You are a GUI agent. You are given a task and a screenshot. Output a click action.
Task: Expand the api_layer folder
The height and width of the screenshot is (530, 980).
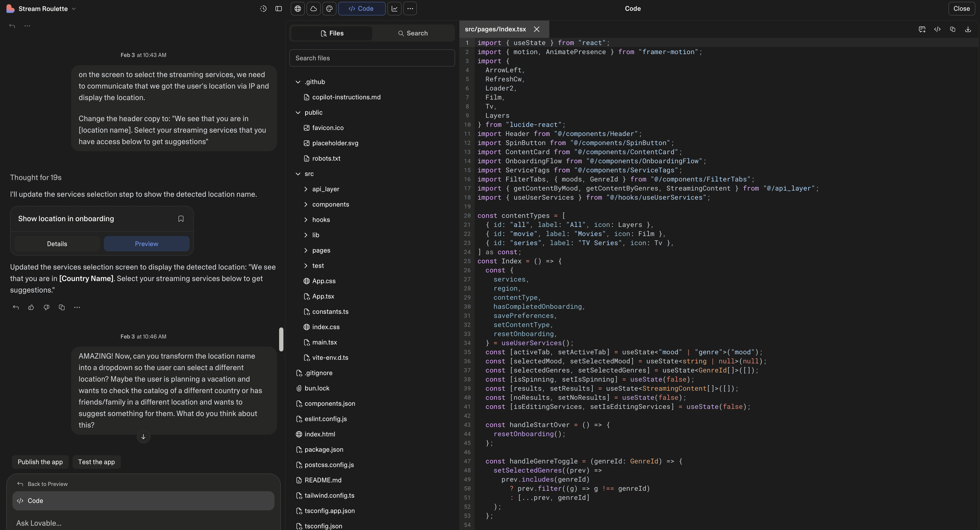pyautogui.click(x=325, y=189)
